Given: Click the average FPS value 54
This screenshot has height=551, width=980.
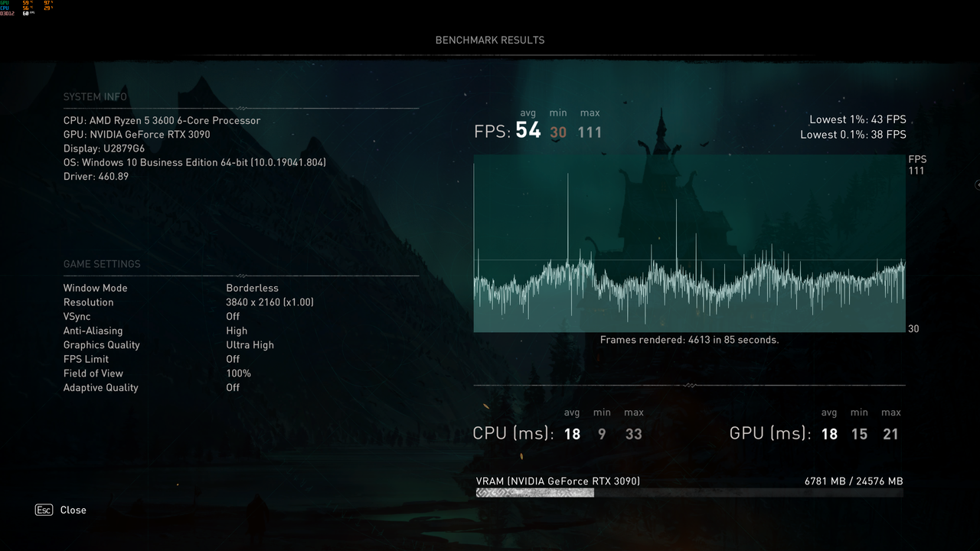Looking at the screenshot, I should click(528, 131).
